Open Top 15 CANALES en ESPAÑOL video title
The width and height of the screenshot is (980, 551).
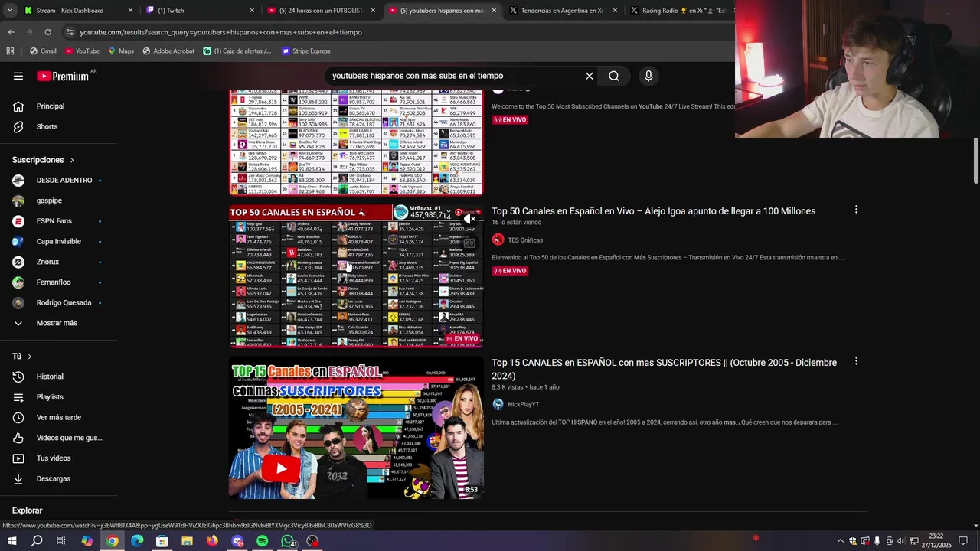(x=664, y=369)
